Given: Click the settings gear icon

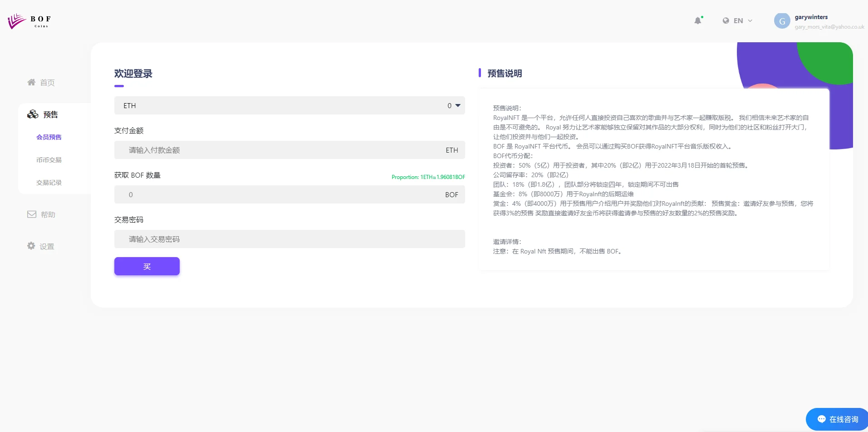Looking at the screenshot, I should pos(31,246).
